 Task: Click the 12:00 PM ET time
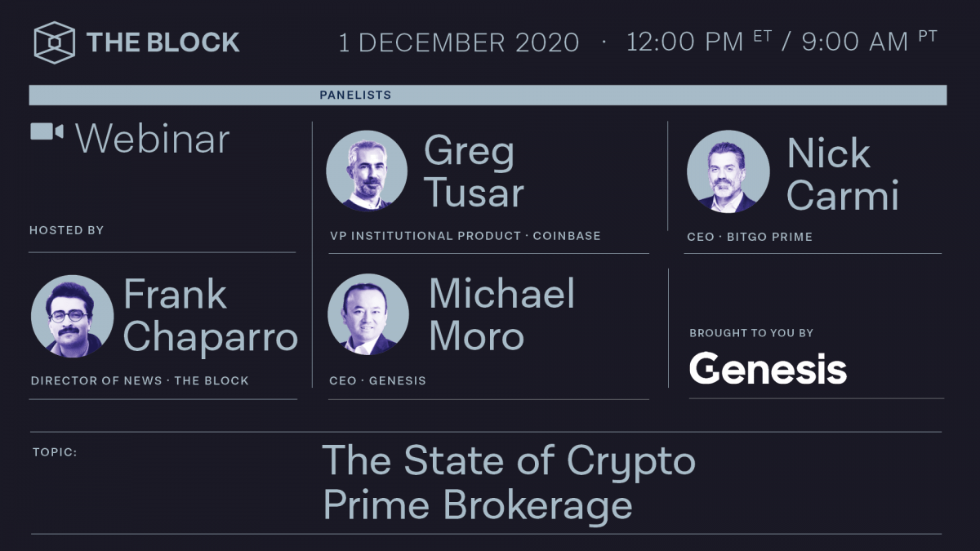click(698, 42)
